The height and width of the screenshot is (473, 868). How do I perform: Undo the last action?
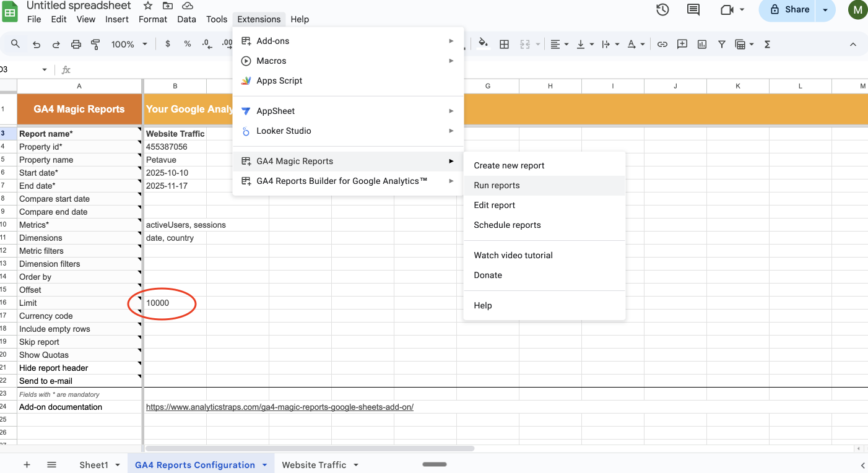37,44
